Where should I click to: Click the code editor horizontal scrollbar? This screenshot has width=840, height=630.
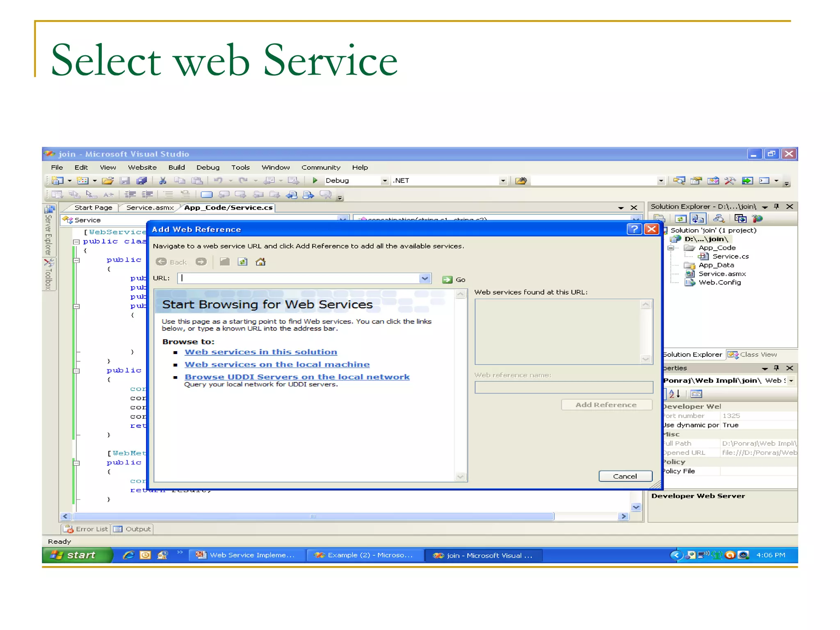313,516
